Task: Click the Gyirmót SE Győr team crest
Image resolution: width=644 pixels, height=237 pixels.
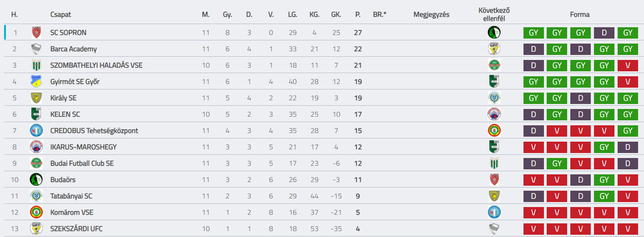Action: coord(36,82)
